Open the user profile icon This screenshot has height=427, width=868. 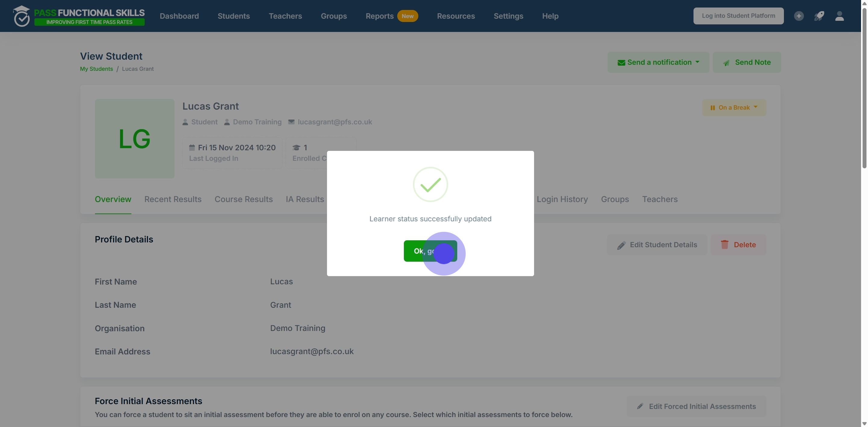(x=839, y=16)
